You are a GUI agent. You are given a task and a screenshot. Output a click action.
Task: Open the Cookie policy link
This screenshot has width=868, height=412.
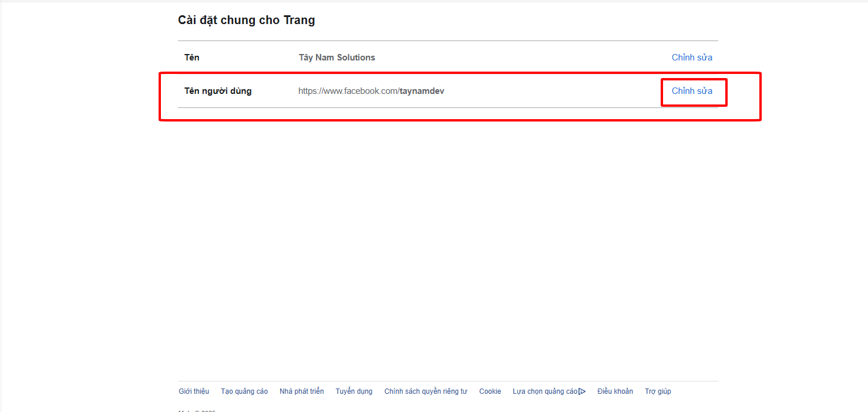[490, 391]
